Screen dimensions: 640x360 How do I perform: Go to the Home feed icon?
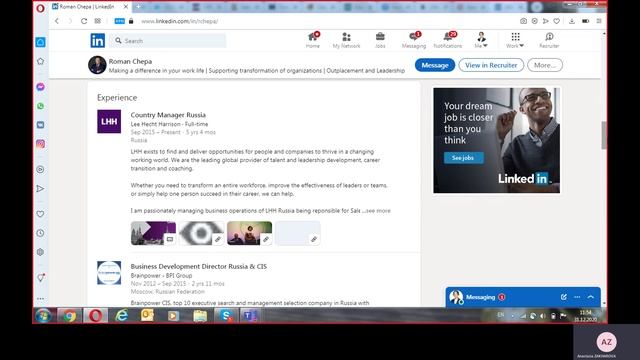pos(313,40)
